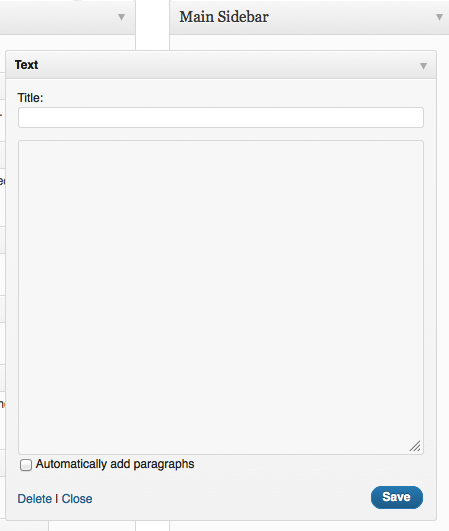Click the Text widget title bar
Viewport: 449px width, 531px height.
pyautogui.click(x=221, y=65)
